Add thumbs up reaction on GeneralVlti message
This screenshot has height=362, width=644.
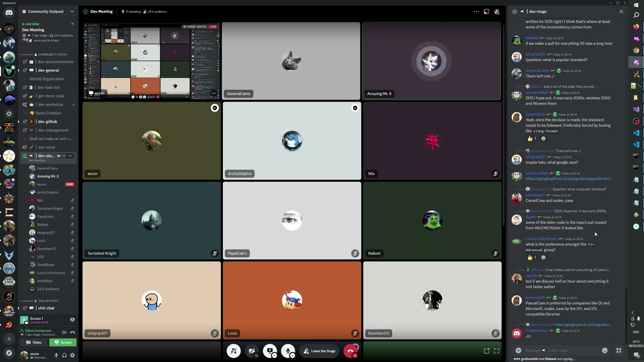(531, 139)
